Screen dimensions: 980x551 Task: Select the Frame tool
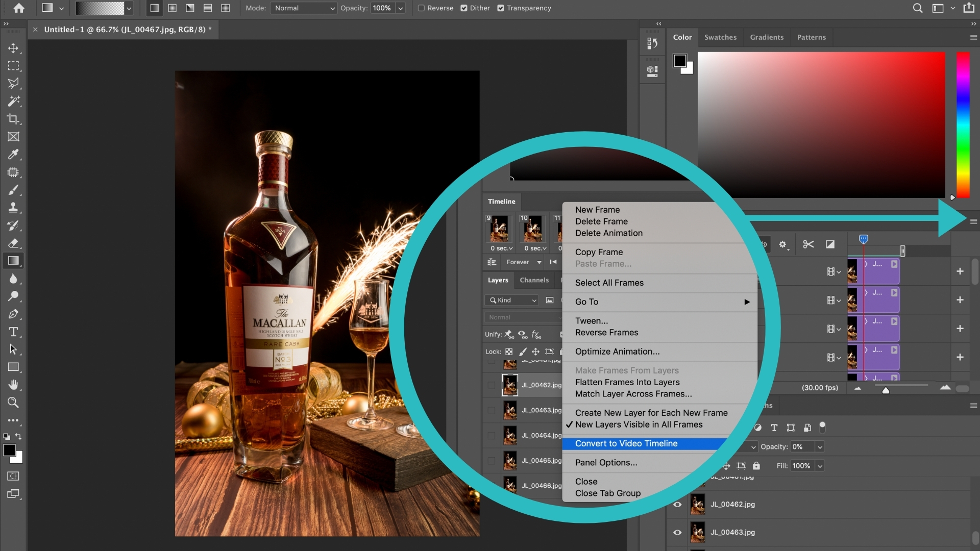coord(13,137)
